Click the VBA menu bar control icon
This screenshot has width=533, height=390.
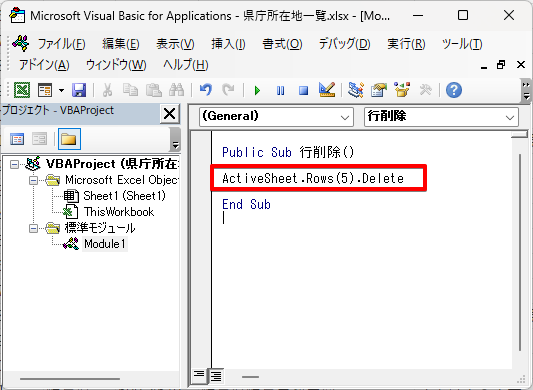click(x=20, y=44)
